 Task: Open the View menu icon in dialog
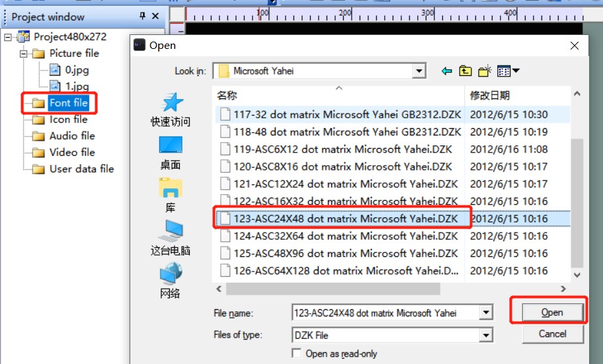pyautogui.click(x=508, y=71)
